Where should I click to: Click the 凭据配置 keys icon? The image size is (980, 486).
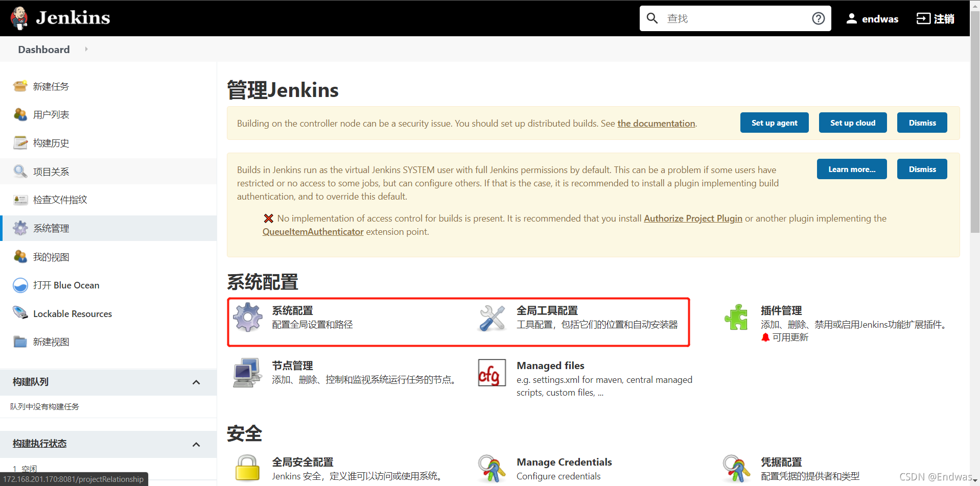[x=736, y=469]
